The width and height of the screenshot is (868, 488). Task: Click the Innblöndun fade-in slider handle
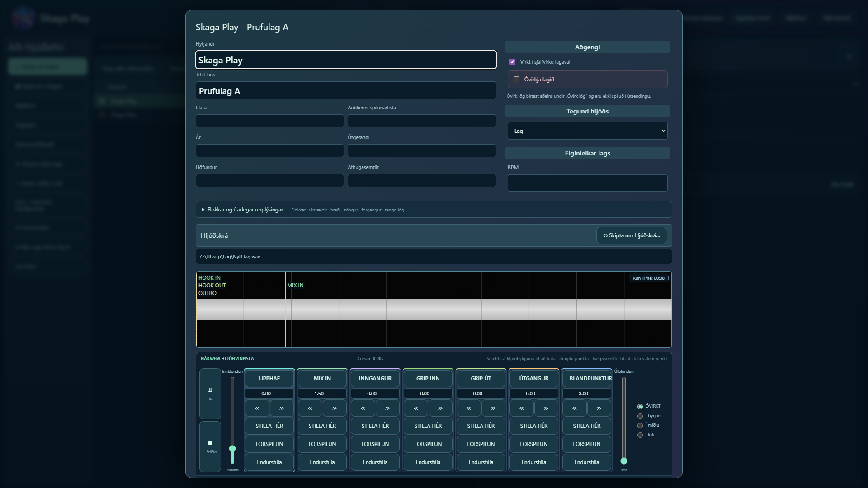pyautogui.click(x=232, y=449)
